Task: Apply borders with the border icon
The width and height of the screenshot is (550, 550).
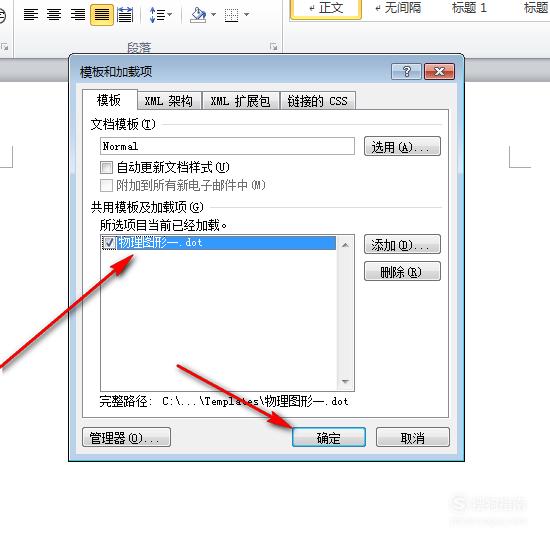Action: click(x=231, y=15)
